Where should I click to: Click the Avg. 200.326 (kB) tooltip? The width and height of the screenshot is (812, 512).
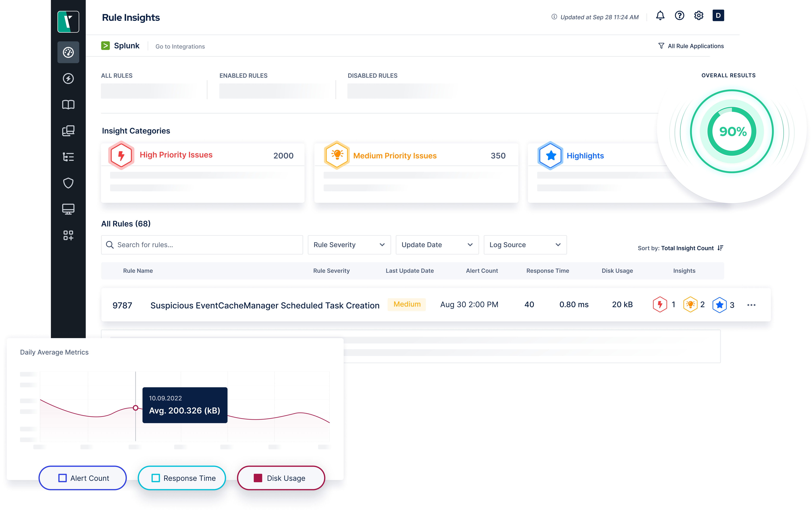[185, 405]
